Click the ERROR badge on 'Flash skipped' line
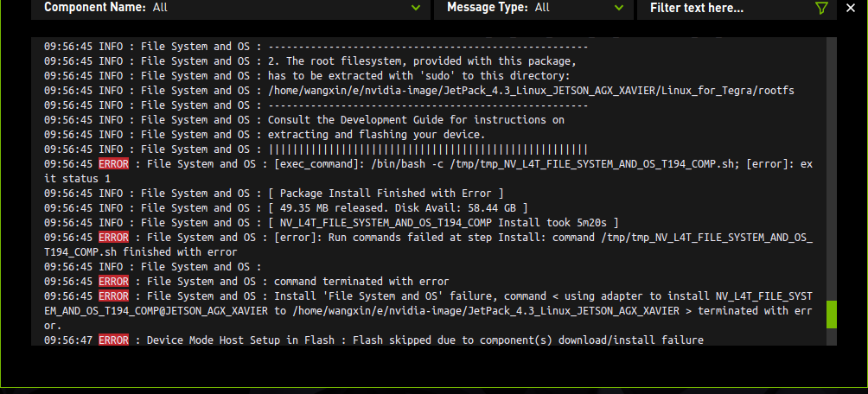The height and width of the screenshot is (394, 868). click(x=113, y=340)
